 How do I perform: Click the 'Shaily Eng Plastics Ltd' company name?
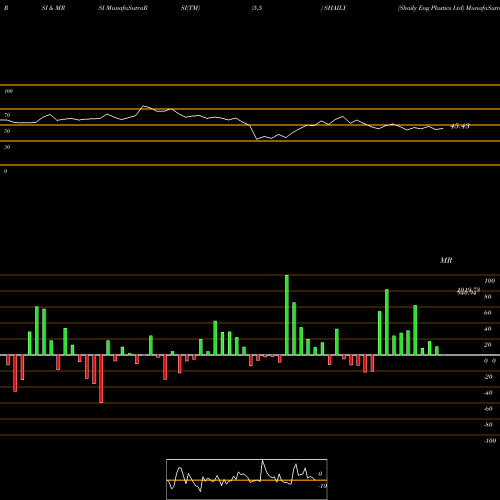click(x=431, y=8)
